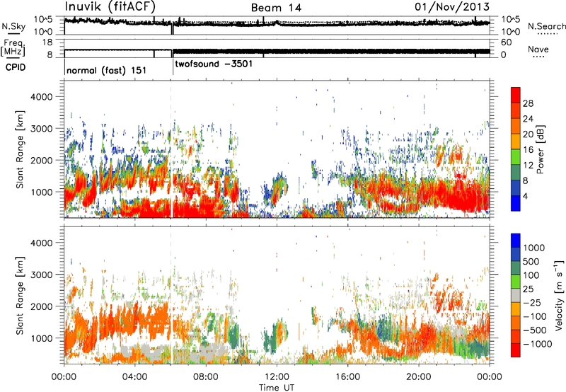566x392 pixels.
Task: Click the '18' tick on the frequency axis
Action: pos(47,42)
